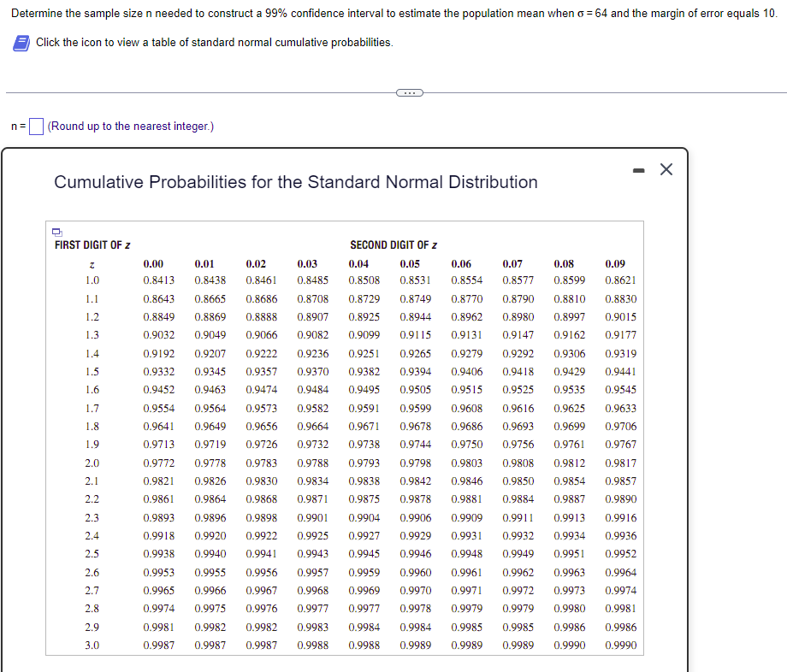
Task: Select cell 0.8413 in row 1.0
Action: [x=158, y=280]
